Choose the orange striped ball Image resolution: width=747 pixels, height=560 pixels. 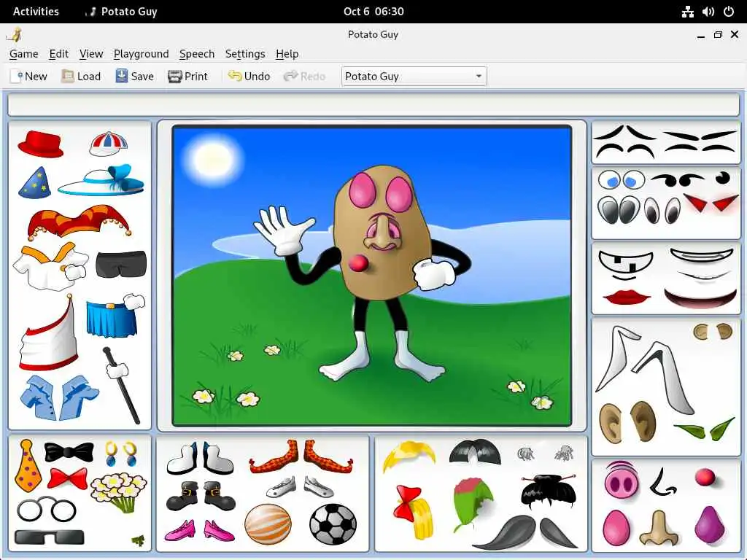[268, 524]
